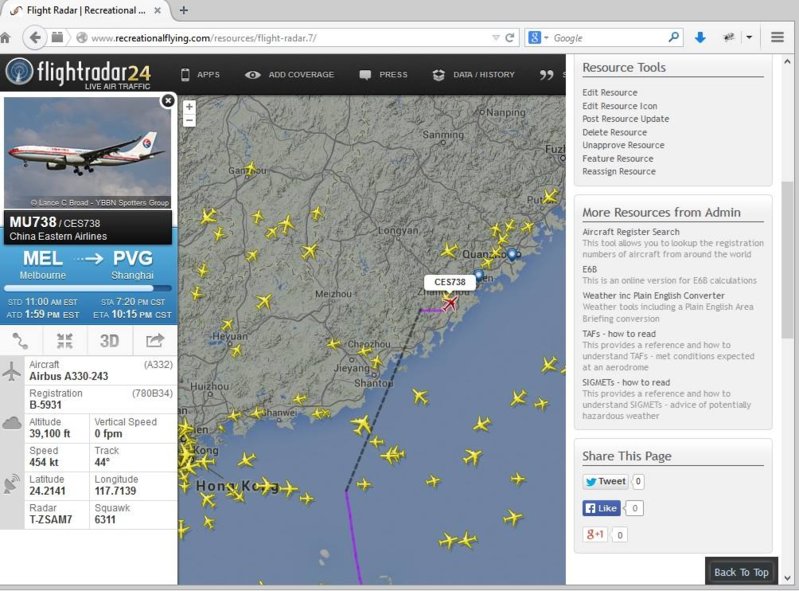Select the red CES738 plane on map
The height and width of the screenshot is (591, 799).
pyautogui.click(x=450, y=304)
